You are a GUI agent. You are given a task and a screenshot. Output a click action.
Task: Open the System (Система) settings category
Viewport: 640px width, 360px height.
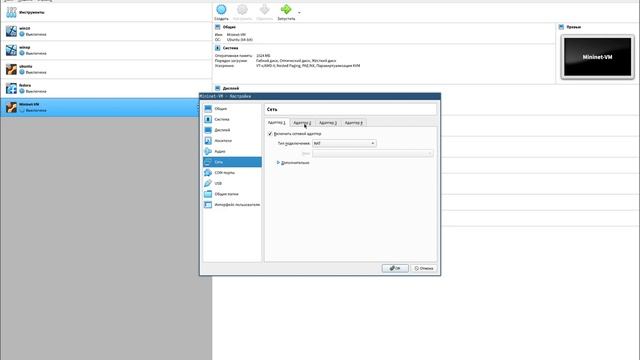coord(232,119)
